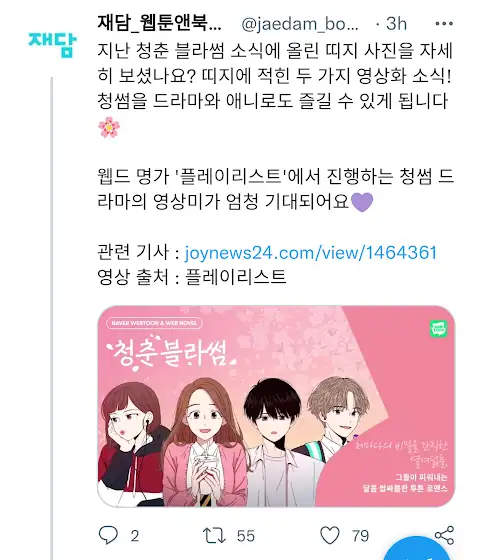Click the tweet text about 플레이리스트 drama
Screen dimensions: 477x560
click(276, 189)
